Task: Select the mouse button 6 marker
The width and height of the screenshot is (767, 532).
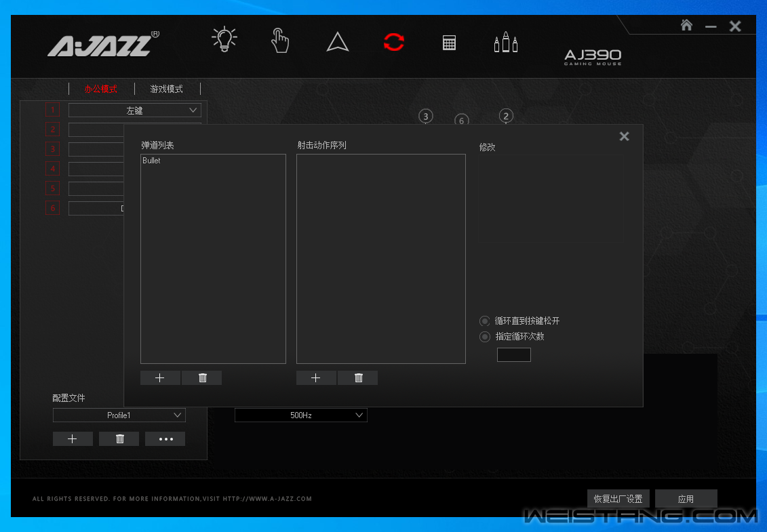Action: click(461, 120)
